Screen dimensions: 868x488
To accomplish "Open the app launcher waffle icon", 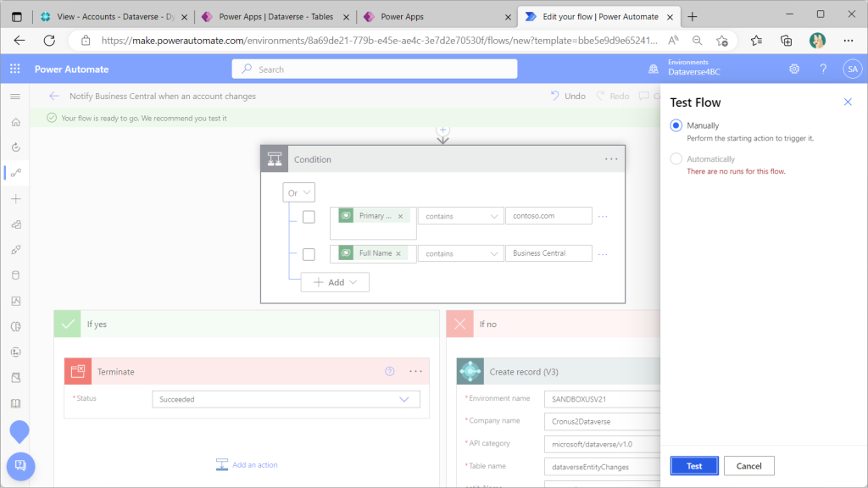I will [15, 69].
